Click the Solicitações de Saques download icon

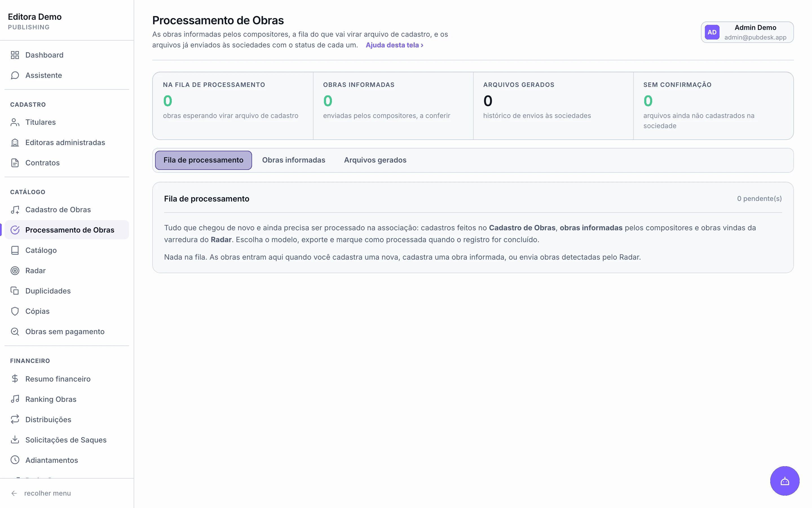(x=15, y=440)
